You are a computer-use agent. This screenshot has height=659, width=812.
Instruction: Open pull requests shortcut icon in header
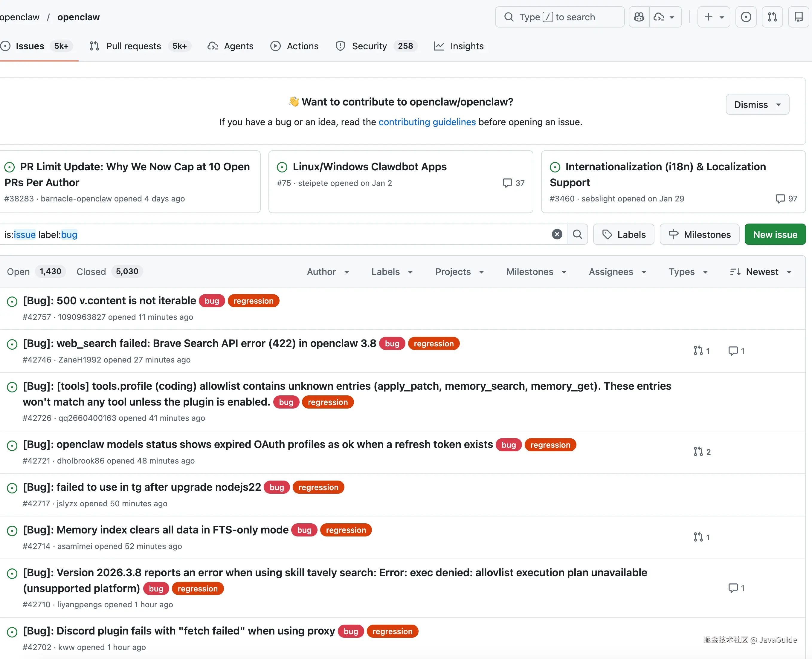[x=772, y=17]
